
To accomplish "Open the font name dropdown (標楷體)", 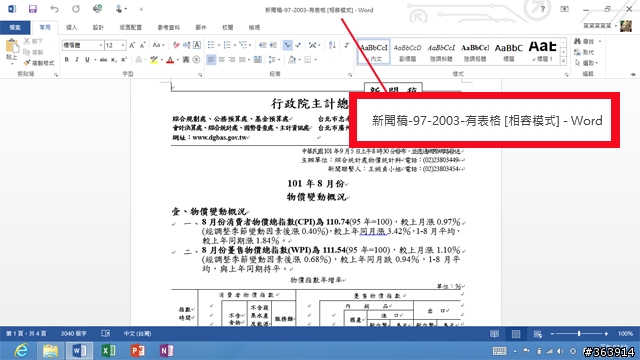I will click(x=101, y=45).
